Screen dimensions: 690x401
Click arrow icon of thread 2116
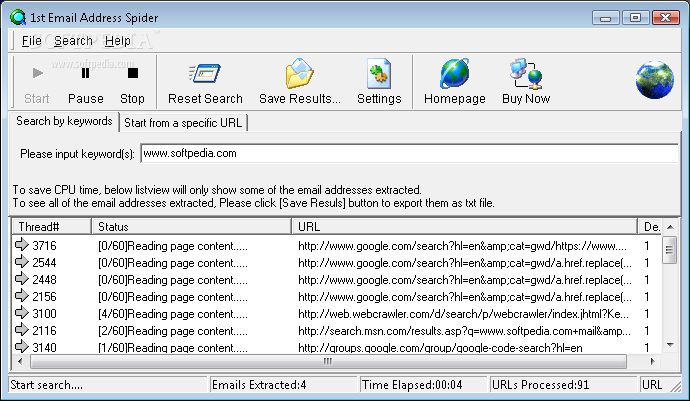pyautogui.click(x=22, y=329)
